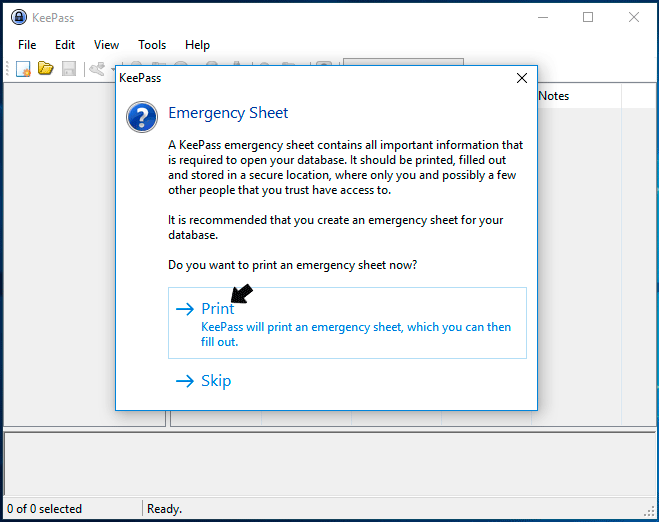Click the 'Emergency Sheet' heading text
The height and width of the screenshot is (522, 659).
[228, 113]
